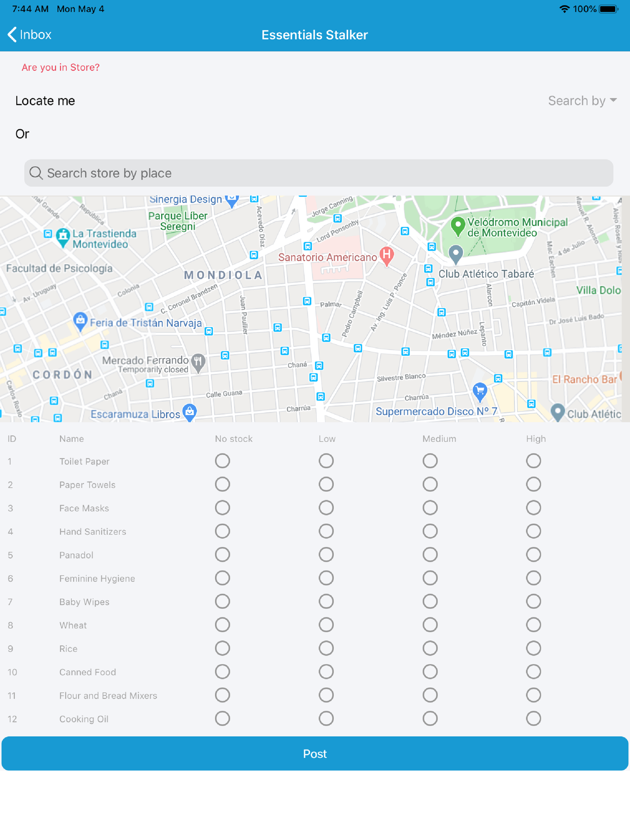630x840 pixels.
Task: Tap bus stop icon left of Palmar street
Action: 307,301
